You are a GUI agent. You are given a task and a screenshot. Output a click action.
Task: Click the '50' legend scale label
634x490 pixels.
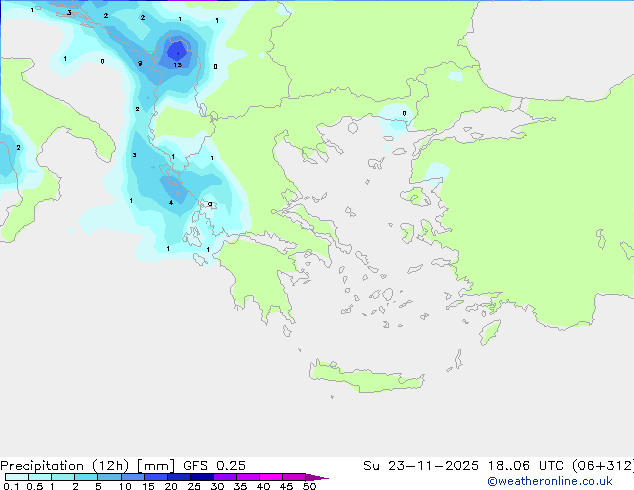(x=309, y=486)
